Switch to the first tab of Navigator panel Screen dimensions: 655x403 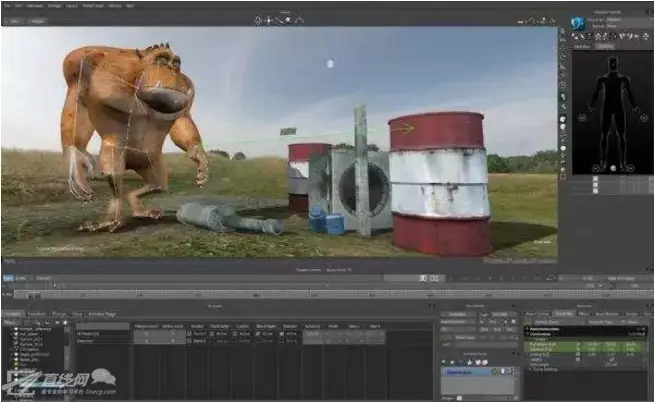14,314
